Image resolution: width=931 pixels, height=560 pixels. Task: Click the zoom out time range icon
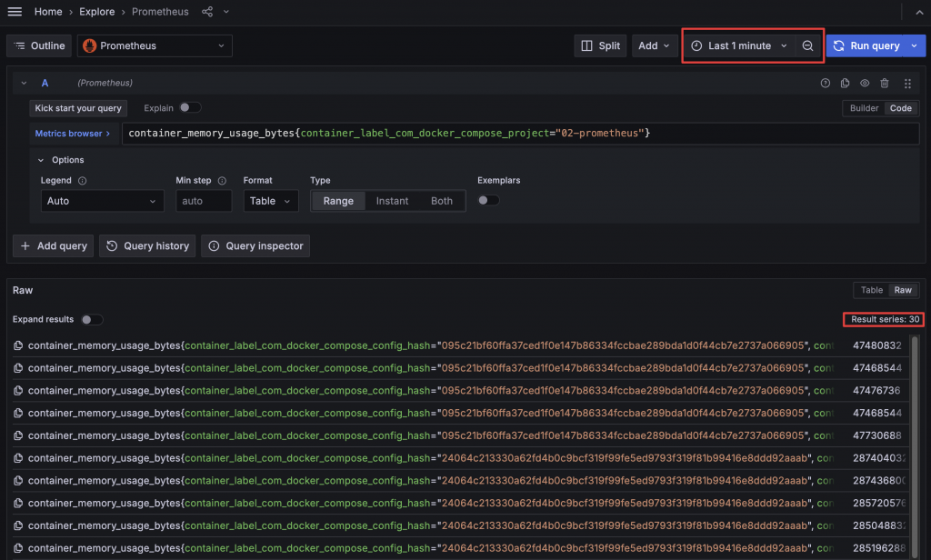(x=807, y=45)
